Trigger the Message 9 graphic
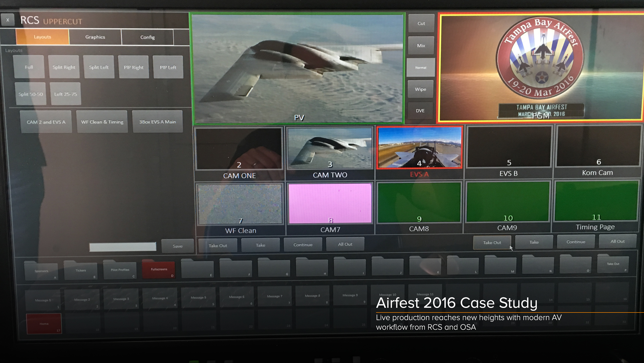This screenshot has width=644, height=363. point(350,295)
